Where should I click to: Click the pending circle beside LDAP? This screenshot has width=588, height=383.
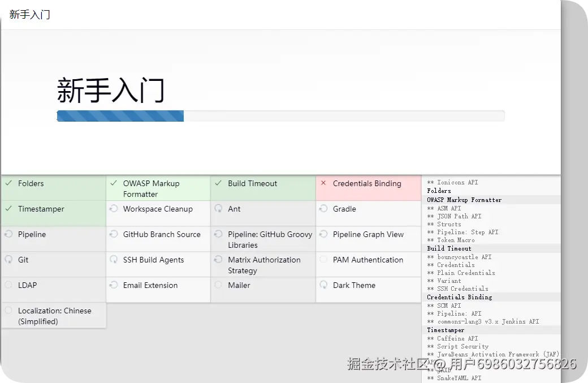pos(8,285)
